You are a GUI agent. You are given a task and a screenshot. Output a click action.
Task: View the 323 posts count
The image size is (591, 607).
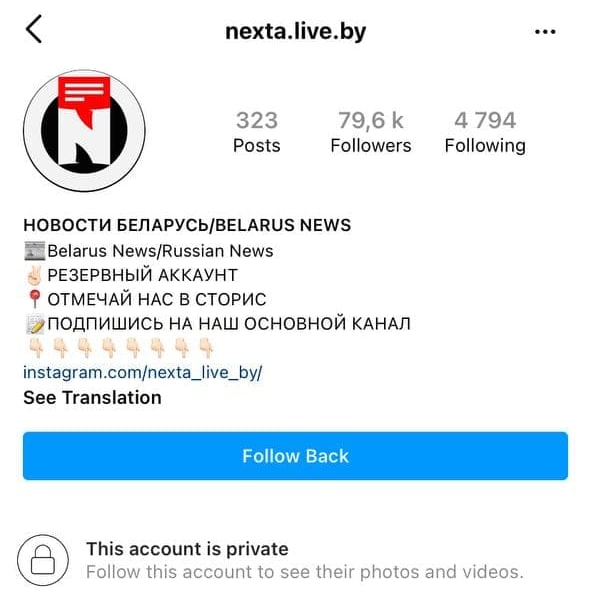[257, 132]
